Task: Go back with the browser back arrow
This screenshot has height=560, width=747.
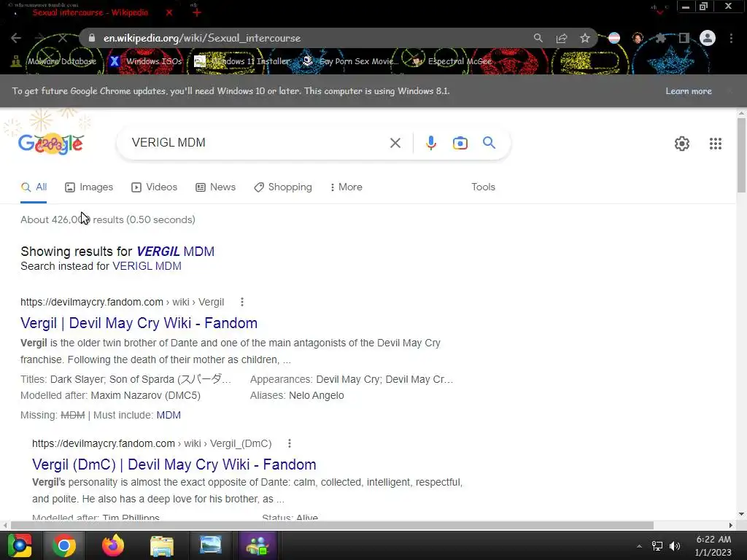Action: tap(16, 38)
